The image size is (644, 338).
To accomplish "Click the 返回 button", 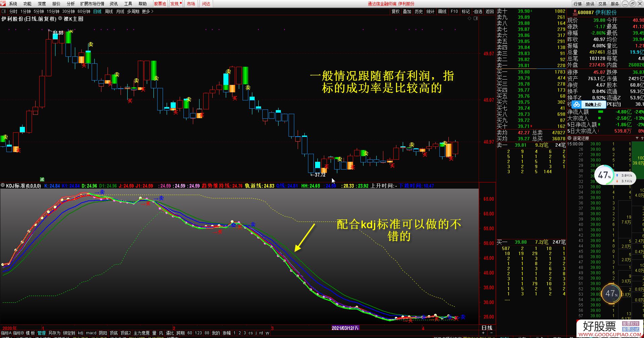I will point(490,11).
